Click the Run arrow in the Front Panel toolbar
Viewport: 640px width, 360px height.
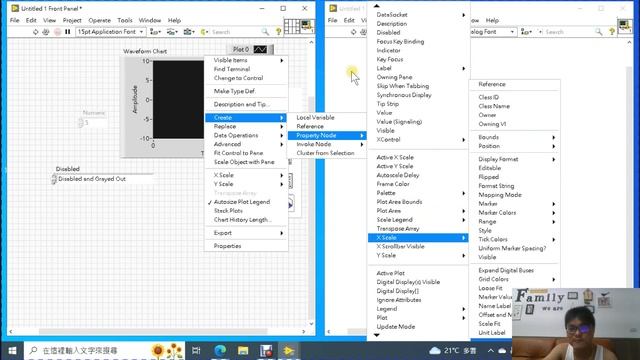click(36, 32)
